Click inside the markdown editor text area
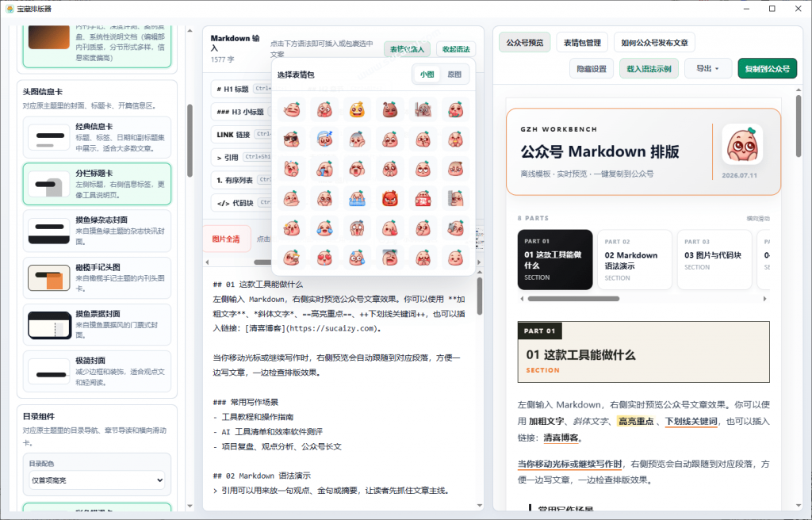The width and height of the screenshot is (812, 520). pyautogui.click(x=339, y=388)
